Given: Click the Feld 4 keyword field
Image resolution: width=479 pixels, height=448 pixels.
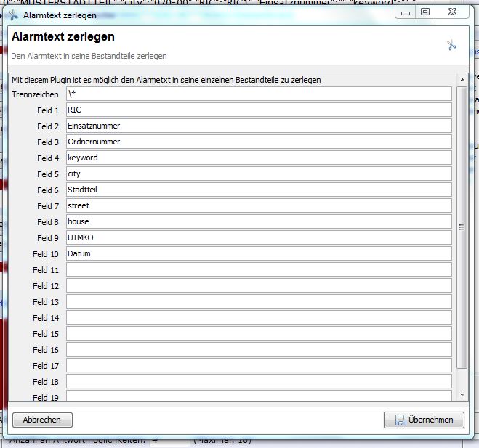Looking at the screenshot, I should (259, 158).
